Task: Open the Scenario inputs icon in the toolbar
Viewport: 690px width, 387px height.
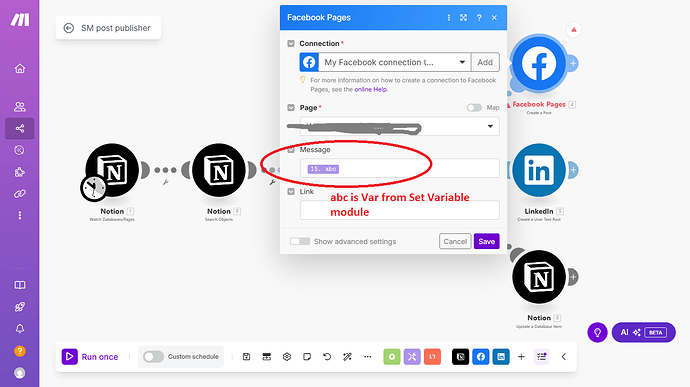Action: [x=267, y=357]
